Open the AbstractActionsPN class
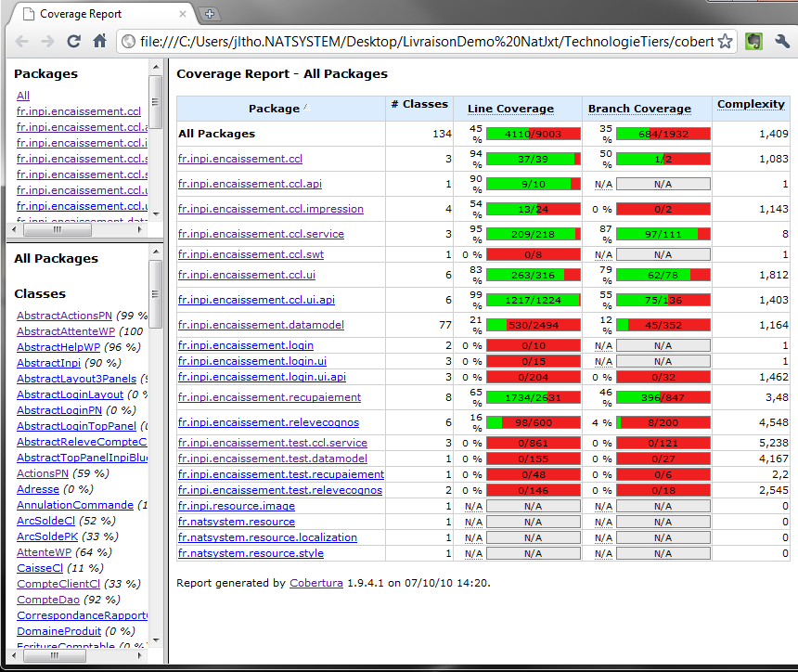 coord(64,316)
